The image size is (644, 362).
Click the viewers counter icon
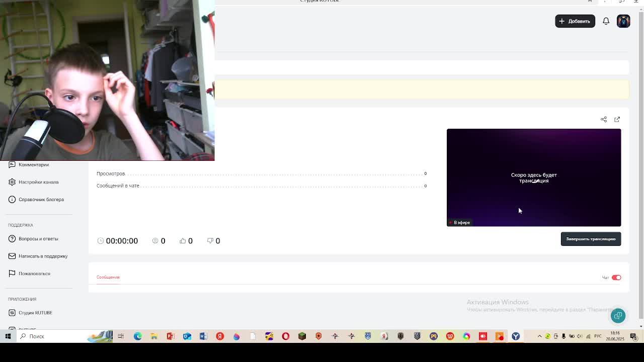coord(155,241)
